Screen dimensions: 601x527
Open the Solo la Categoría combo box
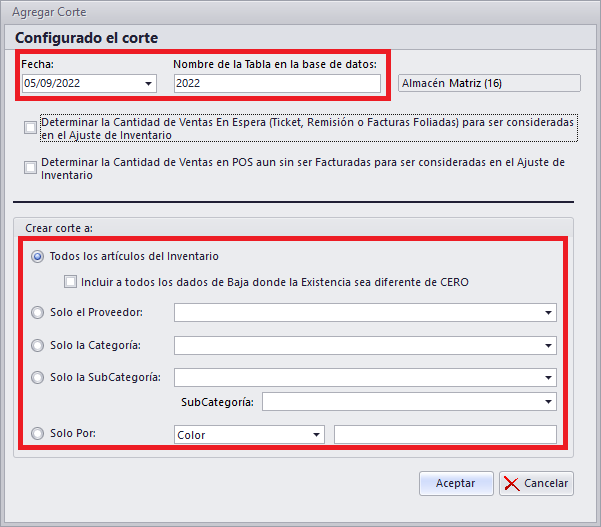(548, 346)
